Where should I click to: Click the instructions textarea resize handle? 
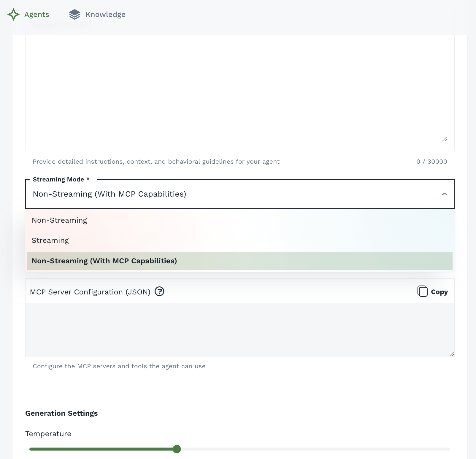click(445, 139)
